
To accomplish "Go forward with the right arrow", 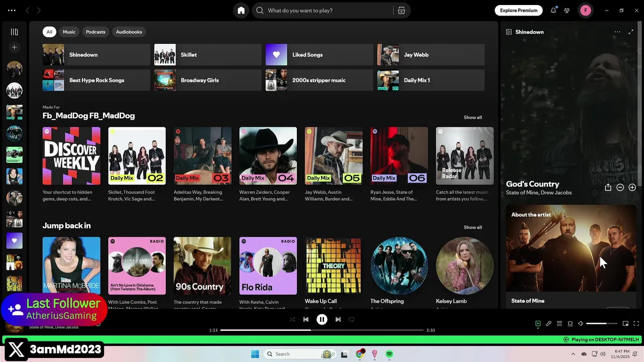I will click(39, 10).
